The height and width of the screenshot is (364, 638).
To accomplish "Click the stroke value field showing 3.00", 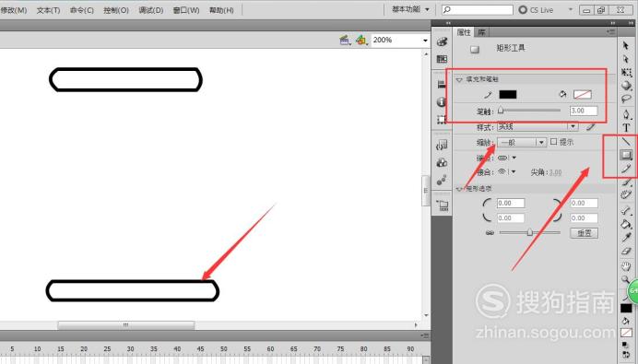I will click(584, 111).
